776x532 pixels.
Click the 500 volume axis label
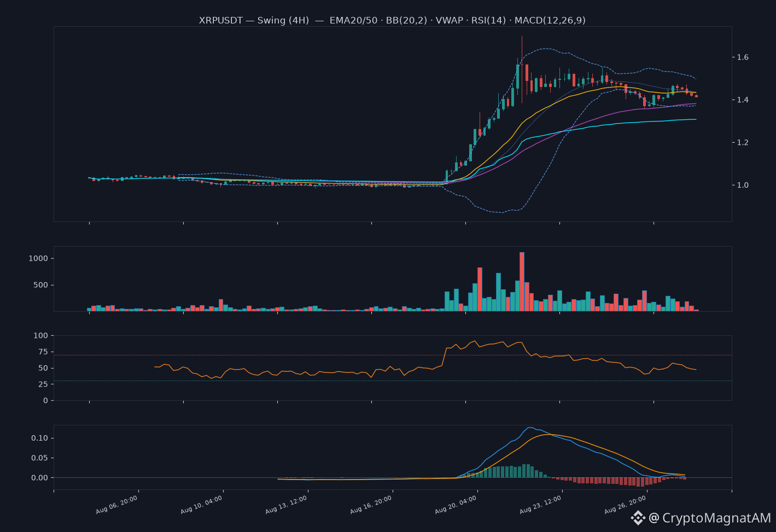click(x=41, y=285)
